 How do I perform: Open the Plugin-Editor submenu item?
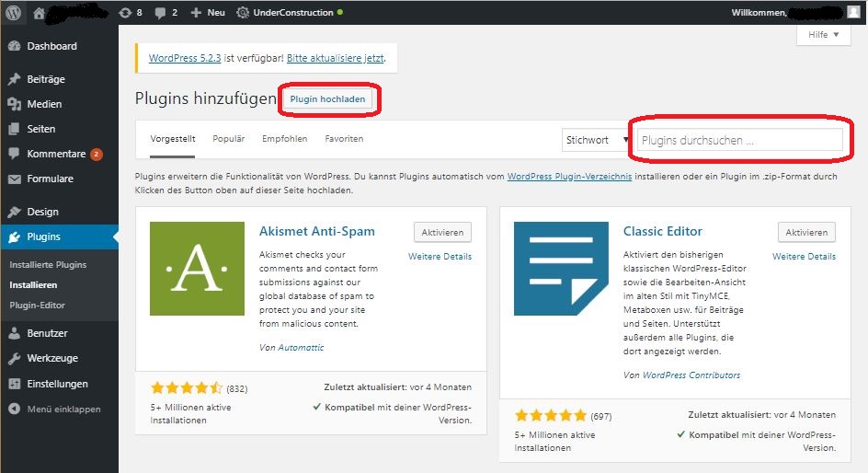(37, 306)
